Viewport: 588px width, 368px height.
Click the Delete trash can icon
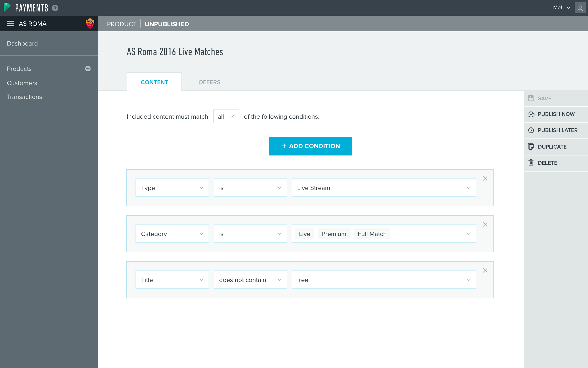point(531,163)
